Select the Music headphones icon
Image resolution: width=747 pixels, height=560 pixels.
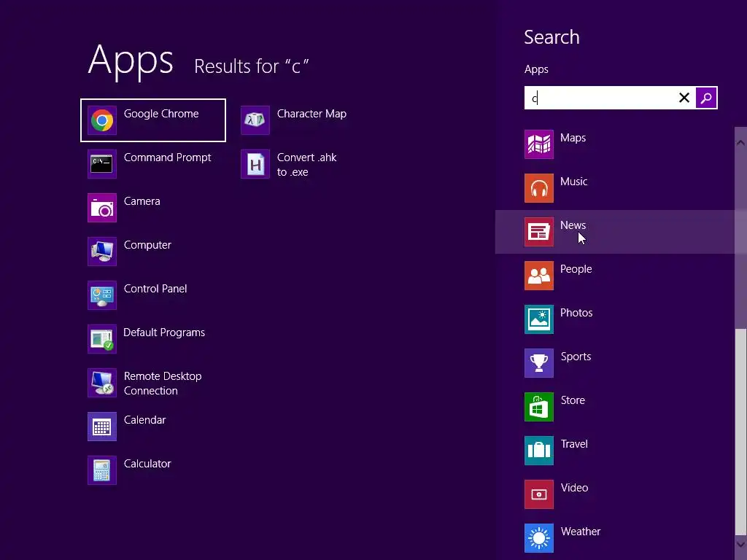(x=539, y=188)
